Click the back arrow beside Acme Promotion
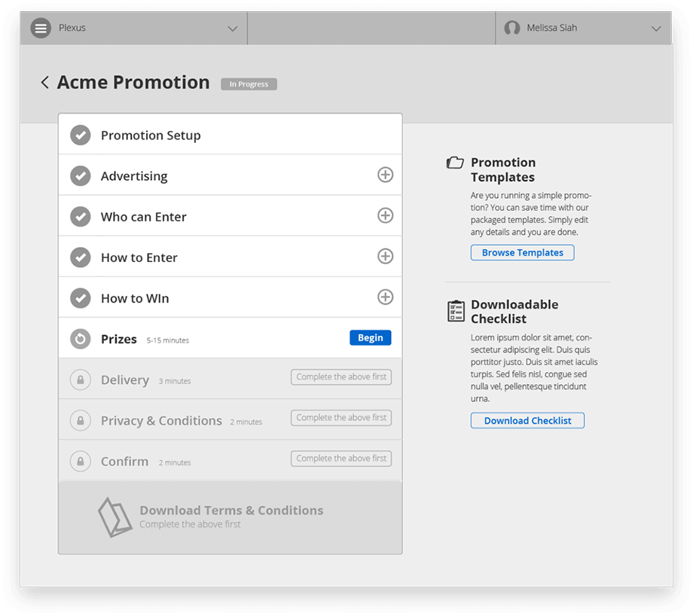Viewport: 693px width, 616px height. [x=44, y=82]
